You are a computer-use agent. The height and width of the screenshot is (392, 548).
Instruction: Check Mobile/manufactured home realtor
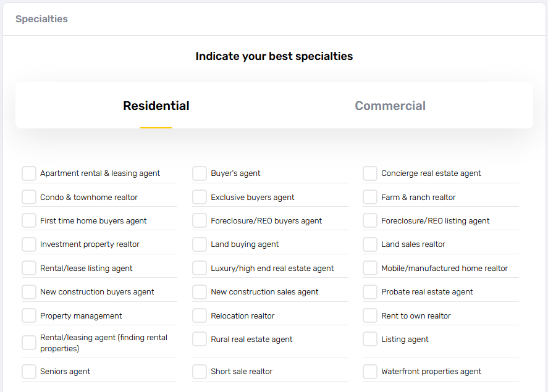point(370,269)
